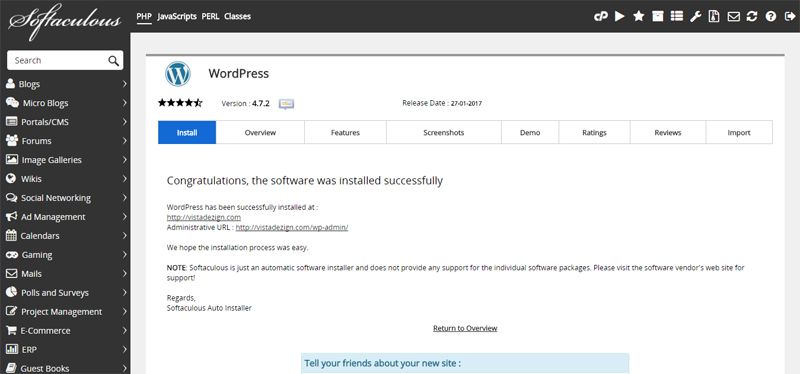Click the E-Commerce cart icon

coord(11,330)
